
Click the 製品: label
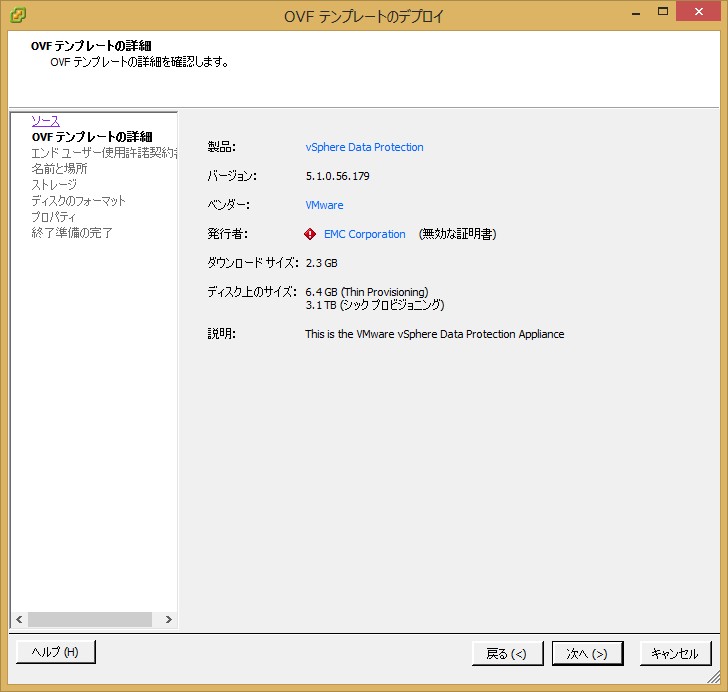(x=221, y=147)
